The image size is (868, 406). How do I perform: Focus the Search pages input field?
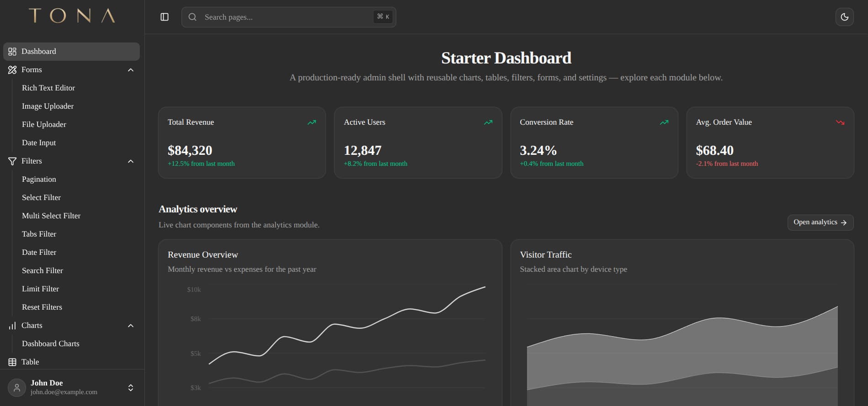point(288,17)
